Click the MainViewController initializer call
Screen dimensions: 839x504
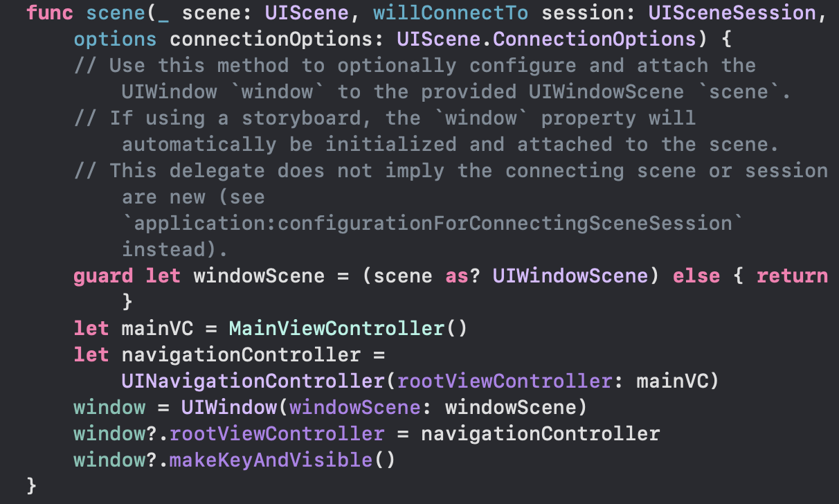336,329
